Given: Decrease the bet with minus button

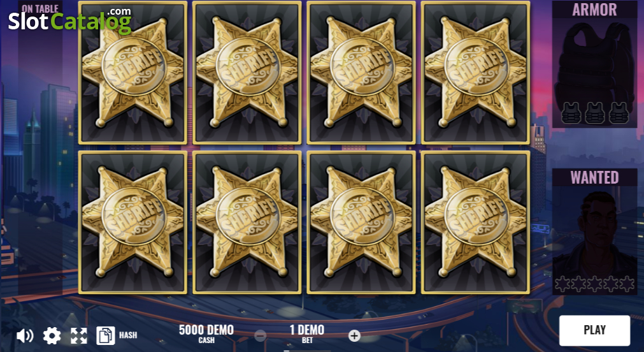Looking at the screenshot, I should click(x=260, y=335).
